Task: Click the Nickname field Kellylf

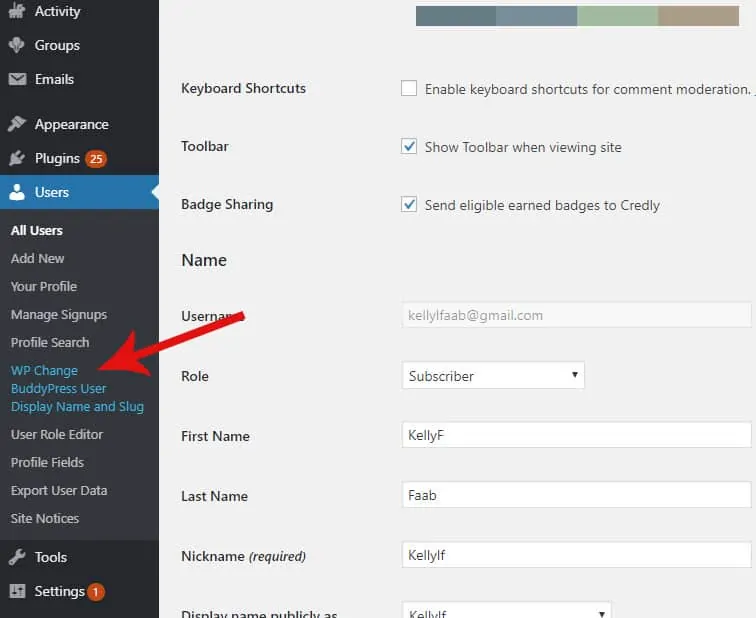Action: point(577,555)
